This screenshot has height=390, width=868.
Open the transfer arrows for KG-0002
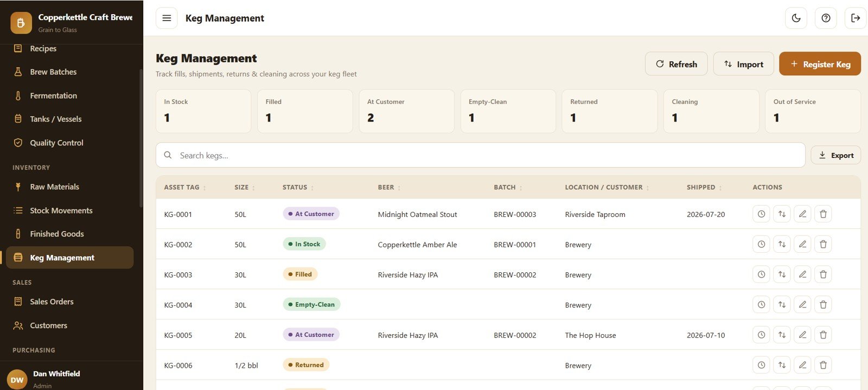point(782,244)
